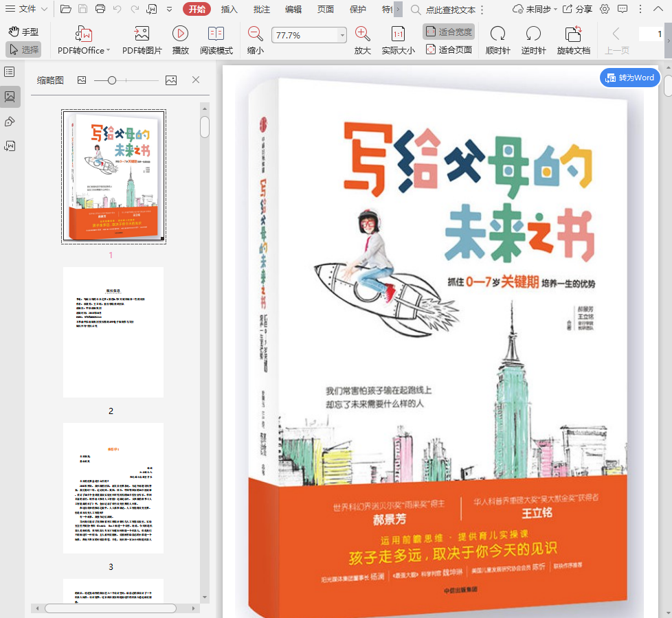This screenshot has height=618, width=672.
Task: Click the thumbnail panel scroll right arrow
Action: tap(193, 608)
